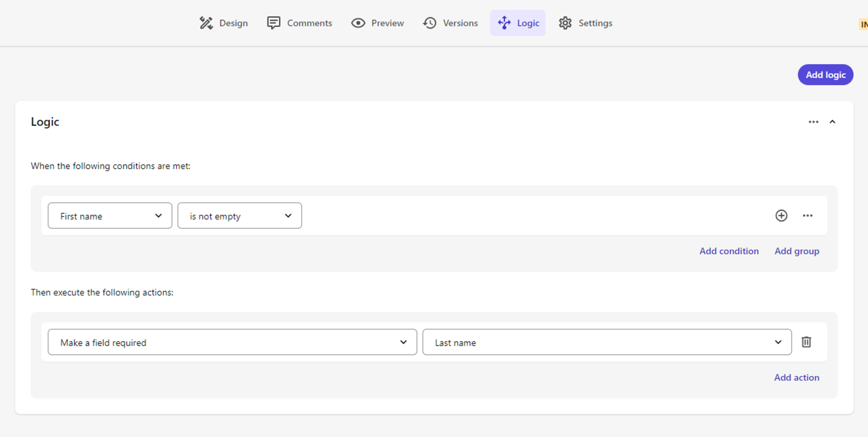Click the Add condition link
The height and width of the screenshot is (437, 868).
click(x=729, y=251)
